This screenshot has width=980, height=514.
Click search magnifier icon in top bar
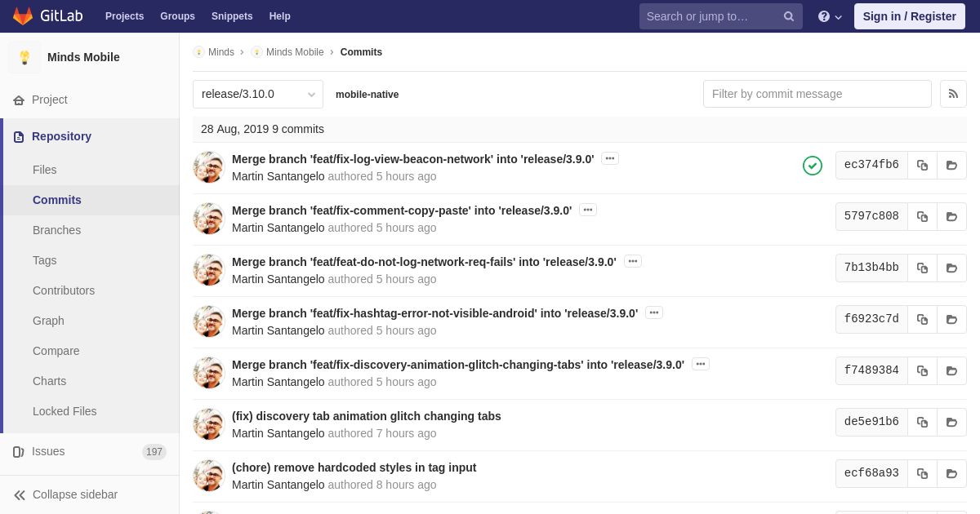tap(789, 16)
